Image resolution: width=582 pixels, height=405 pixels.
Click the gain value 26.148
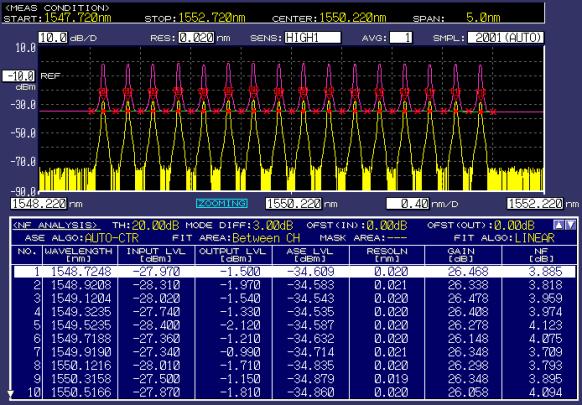coord(468,339)
